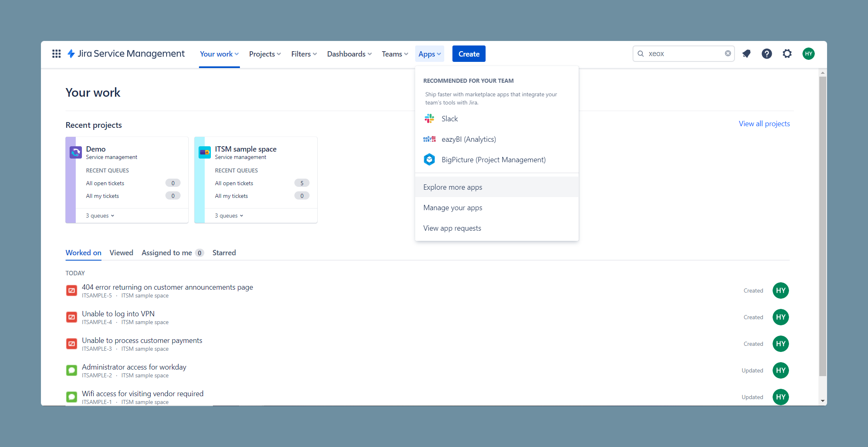Open Wifi access for visiting vendor required
The image size is (868, 447).
[142, 394]
